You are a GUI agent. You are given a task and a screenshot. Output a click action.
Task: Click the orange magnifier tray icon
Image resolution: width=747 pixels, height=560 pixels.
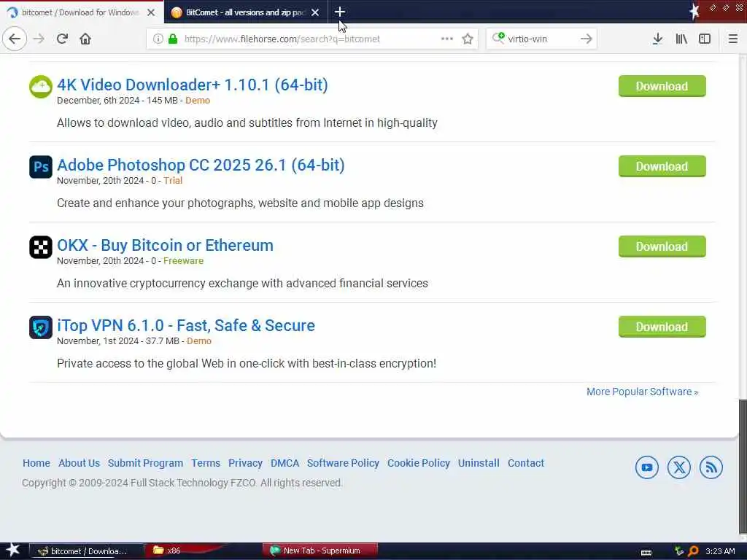(693, 551)
